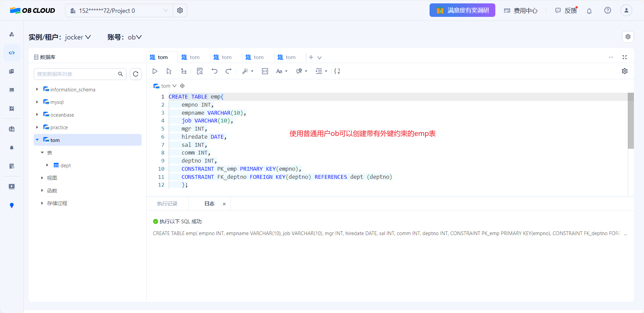Open the Aa text case dropdown

[x=282, y=71]
